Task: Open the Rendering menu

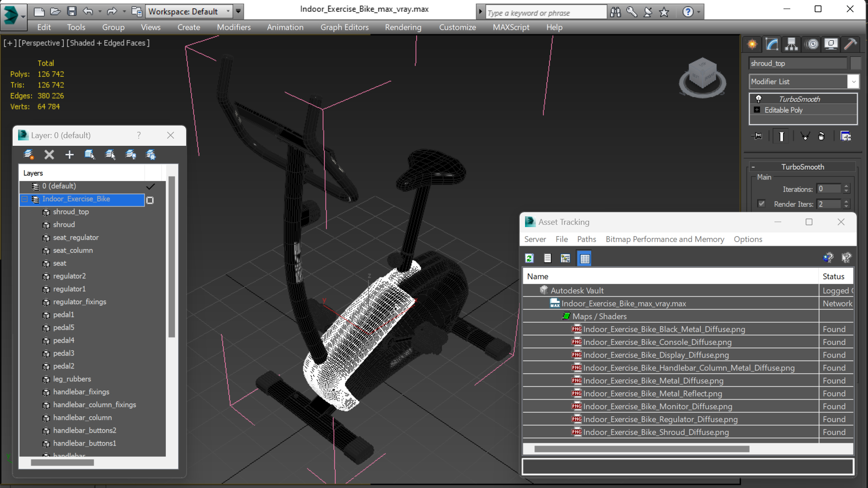Action: point(403,27)
